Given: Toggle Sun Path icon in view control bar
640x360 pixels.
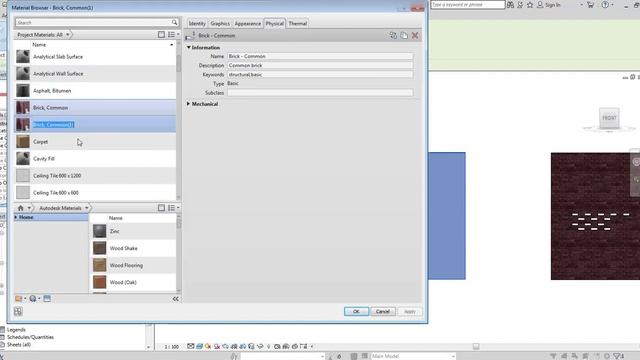Looking at the screenshot, I should coord(208,346).
